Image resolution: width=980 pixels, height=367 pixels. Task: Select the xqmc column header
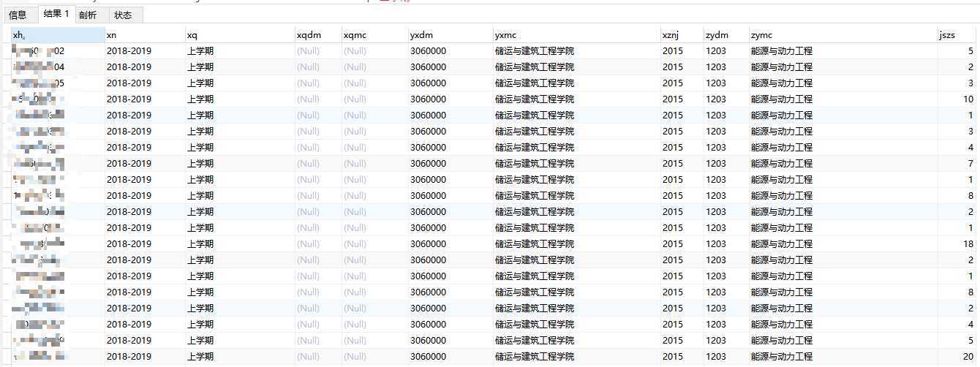click(x=374, y=35)
